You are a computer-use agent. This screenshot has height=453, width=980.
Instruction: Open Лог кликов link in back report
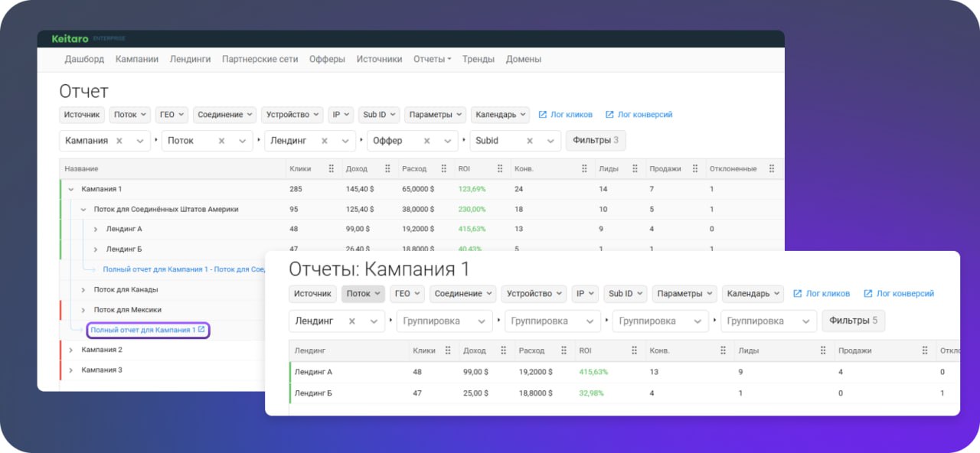coord(566,115)
